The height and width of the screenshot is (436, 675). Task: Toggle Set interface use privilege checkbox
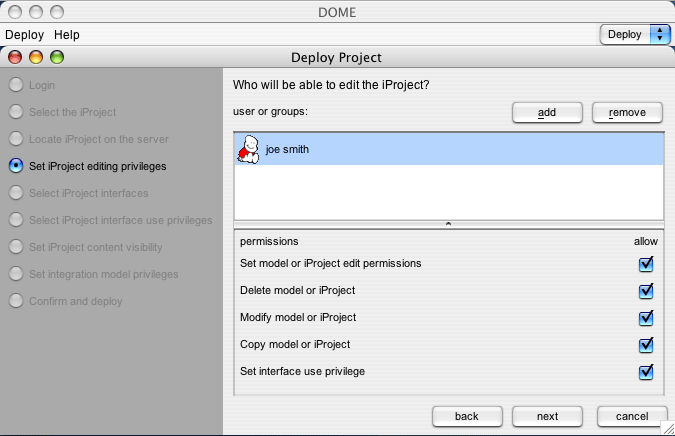click(646, 372)
